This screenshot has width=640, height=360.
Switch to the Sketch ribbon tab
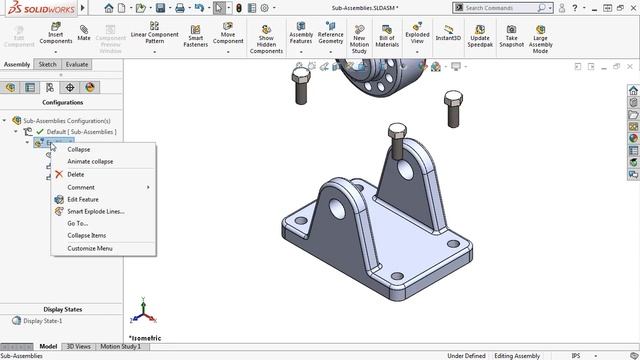pyautogui.click(x=47, y=64)
